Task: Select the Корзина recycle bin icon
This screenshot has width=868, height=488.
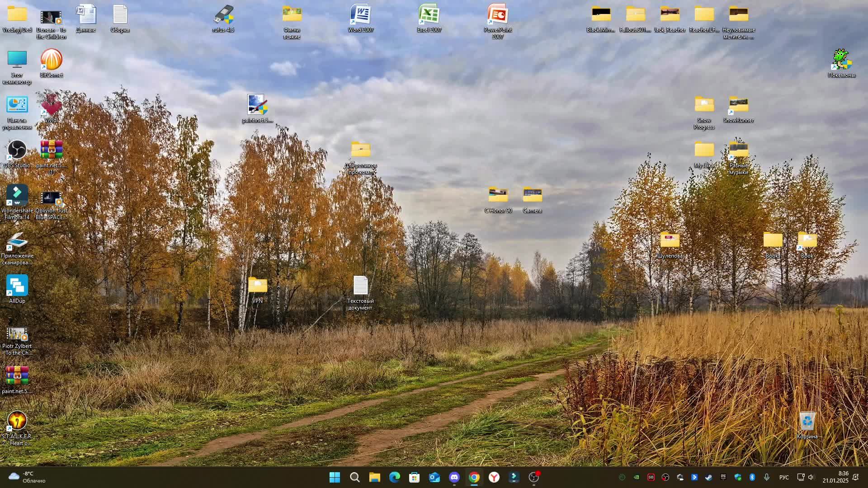Action: [x=807, y=422]
